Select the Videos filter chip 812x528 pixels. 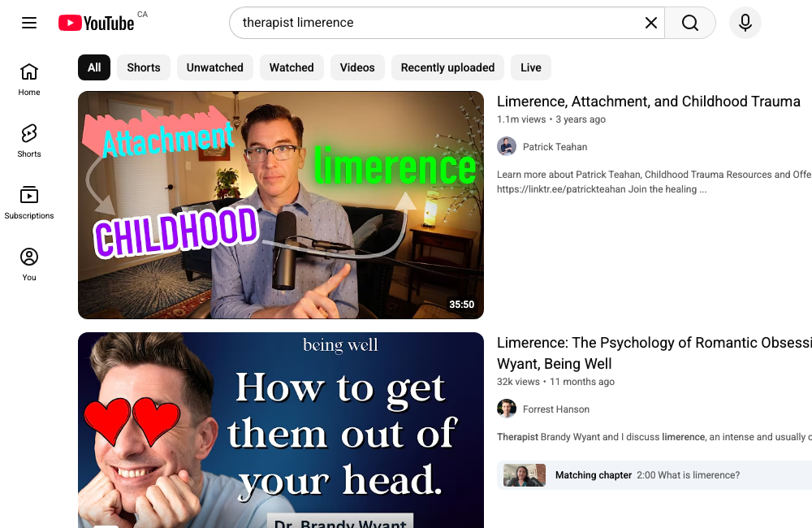pos(357,67)
